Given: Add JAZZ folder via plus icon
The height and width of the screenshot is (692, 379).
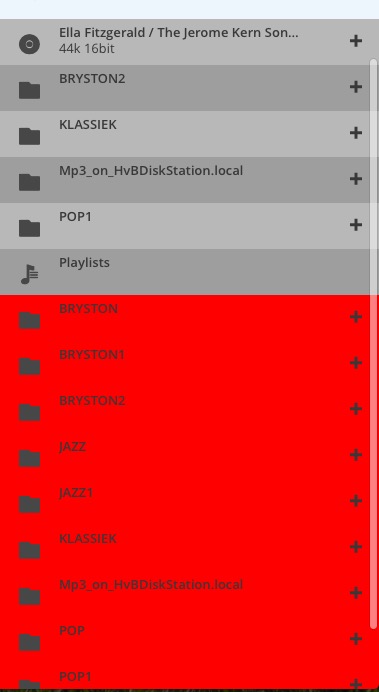Looking at the screenshot, I should coord(356,455).
